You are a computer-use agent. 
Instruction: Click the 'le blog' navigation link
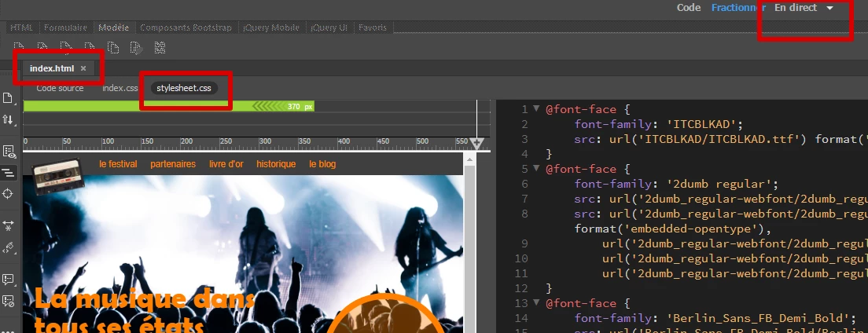322,164
